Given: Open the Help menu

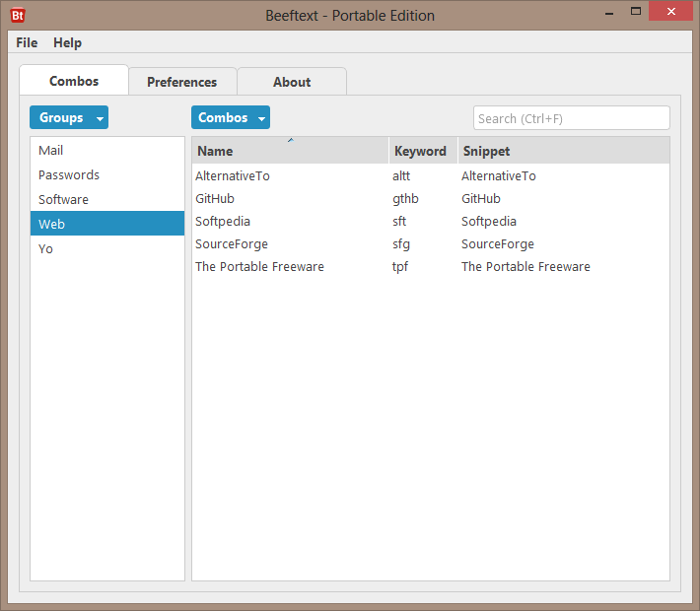Looking at the screenshot, I should [67, 42].
